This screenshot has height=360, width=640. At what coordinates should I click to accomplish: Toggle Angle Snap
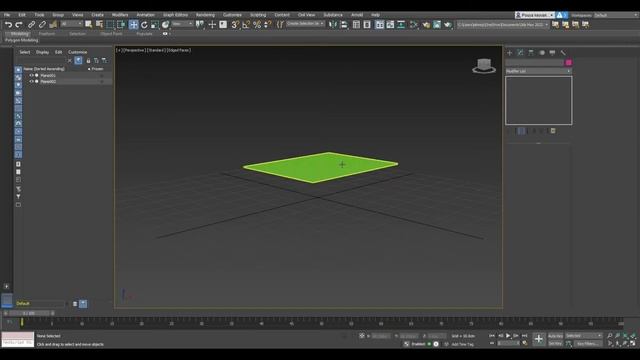[246, 24]
